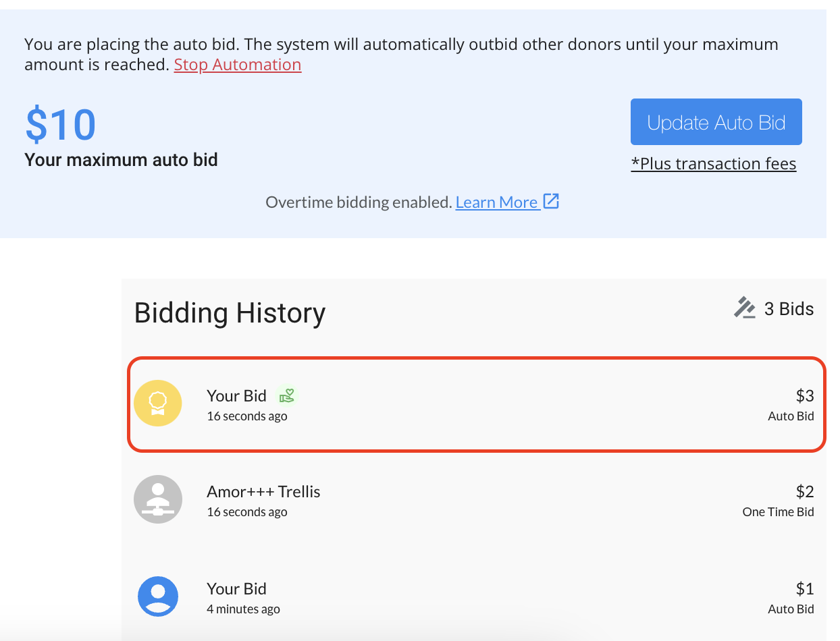Click the green hand-heart icon beside Your Bid
Screen dimensions: 840x641
coord(288,395)
